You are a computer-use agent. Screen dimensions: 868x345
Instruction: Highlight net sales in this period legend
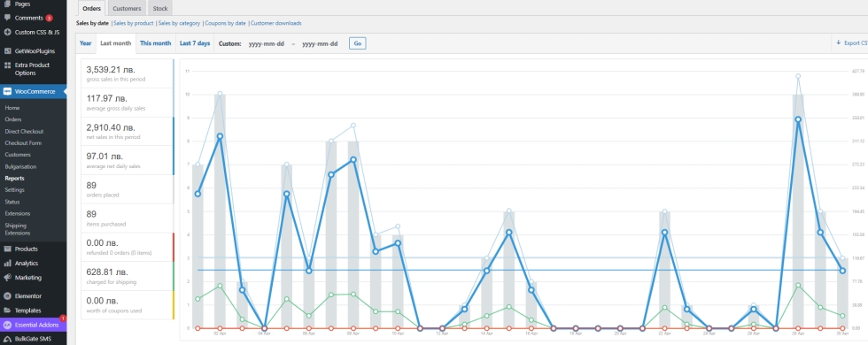pos(128,132)
